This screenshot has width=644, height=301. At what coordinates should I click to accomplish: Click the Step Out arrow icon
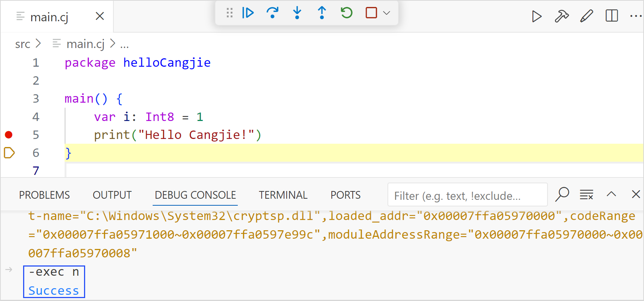click(x=322, y=13)
